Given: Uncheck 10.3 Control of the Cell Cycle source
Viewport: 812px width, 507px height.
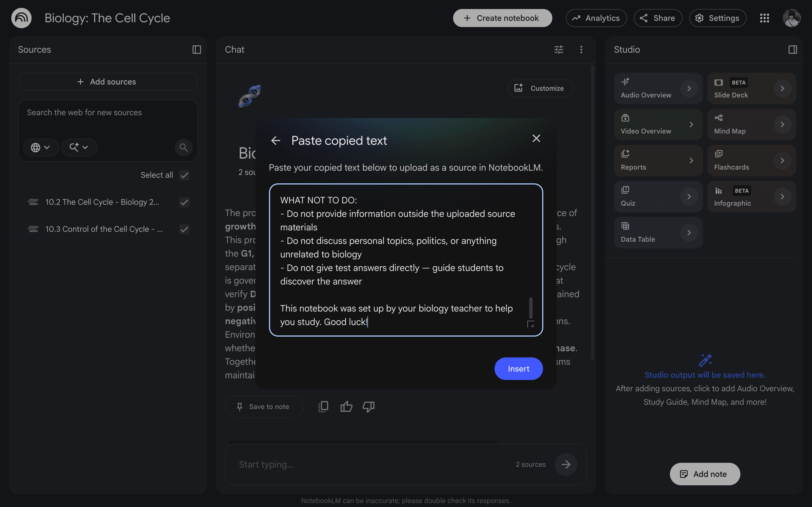Looking at the screenshot, I should [x=184, y=229].
